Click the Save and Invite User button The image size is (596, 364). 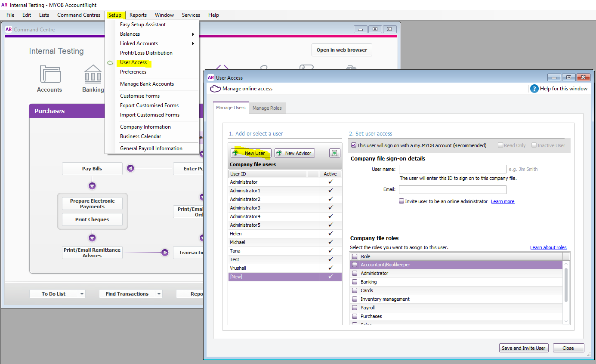[x=524, y=348]
